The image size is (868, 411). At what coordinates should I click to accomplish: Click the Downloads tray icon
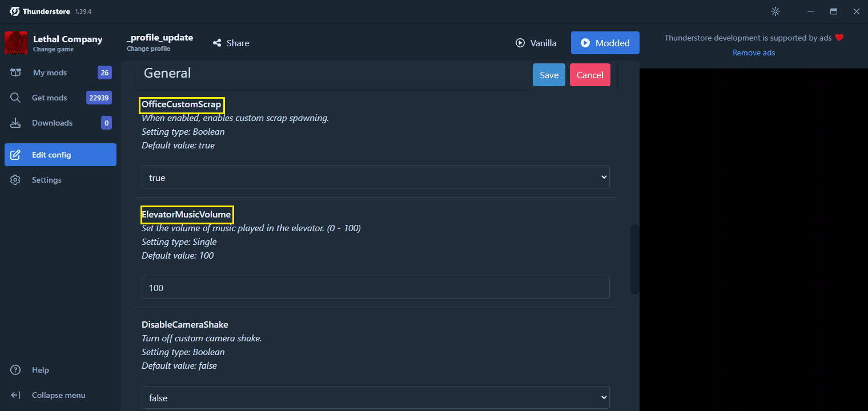[x=15, y=123]
